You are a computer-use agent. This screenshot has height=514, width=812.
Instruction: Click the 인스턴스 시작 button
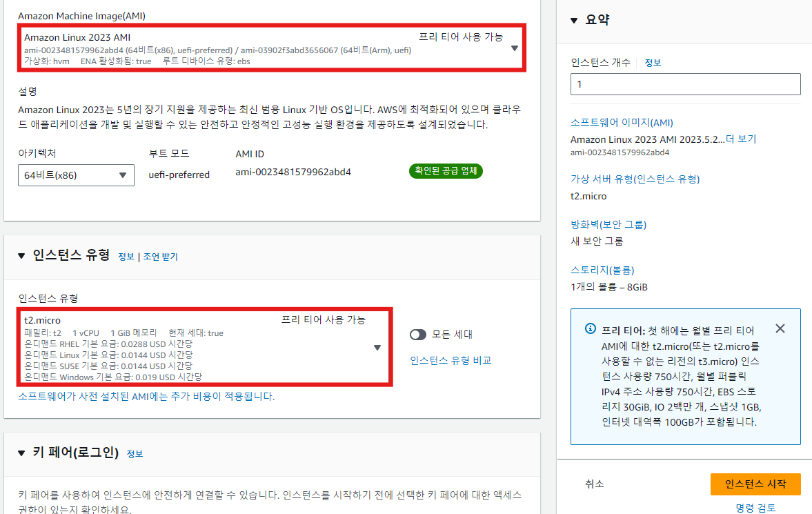coord(755,484)
